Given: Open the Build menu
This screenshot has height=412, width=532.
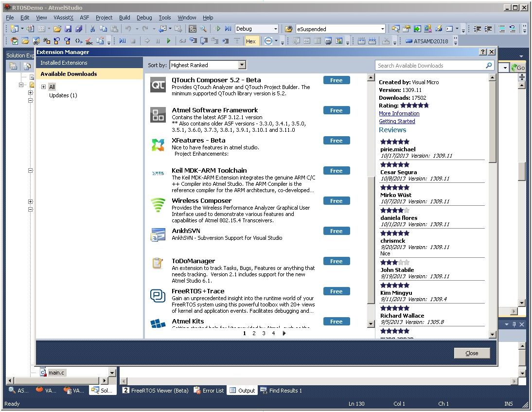Looking at the screenshot, I should (124, 18).
